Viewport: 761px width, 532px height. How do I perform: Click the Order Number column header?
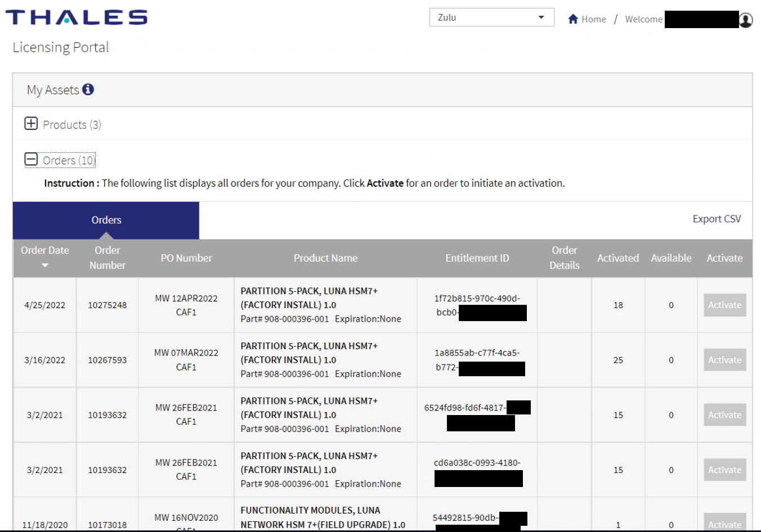(x=107, y=258)
